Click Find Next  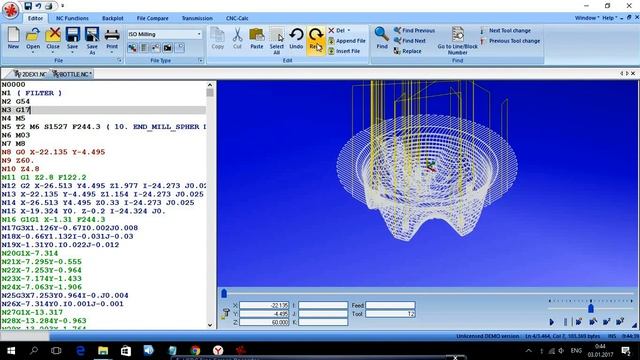pos(410,41)
